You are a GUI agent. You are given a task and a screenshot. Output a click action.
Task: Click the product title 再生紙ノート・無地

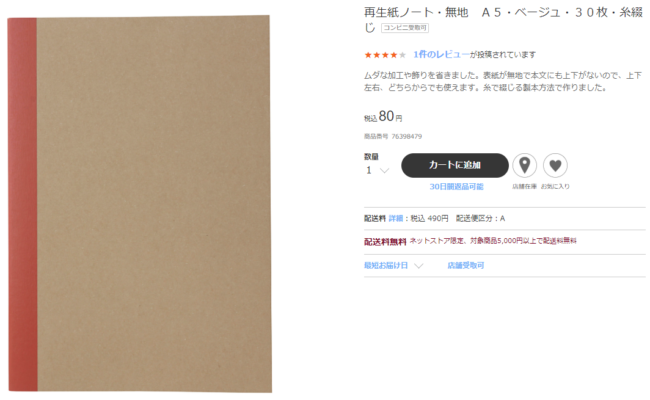click(416, 12)
